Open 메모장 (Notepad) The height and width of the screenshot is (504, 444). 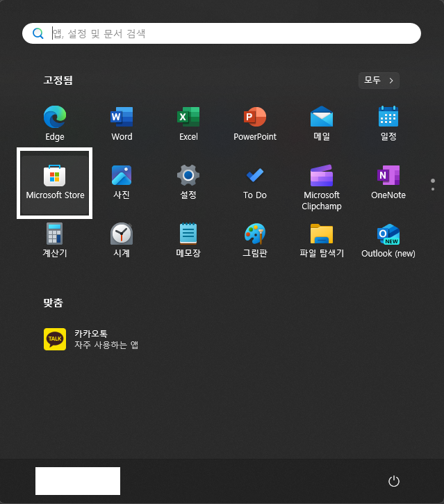[188, 241]
